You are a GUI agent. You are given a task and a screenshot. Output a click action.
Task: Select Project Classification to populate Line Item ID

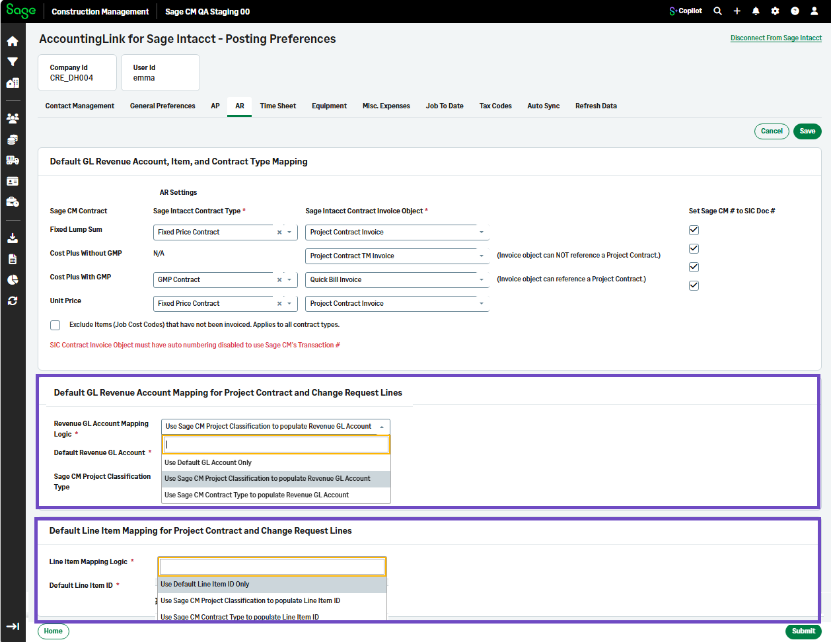[272, 601]
